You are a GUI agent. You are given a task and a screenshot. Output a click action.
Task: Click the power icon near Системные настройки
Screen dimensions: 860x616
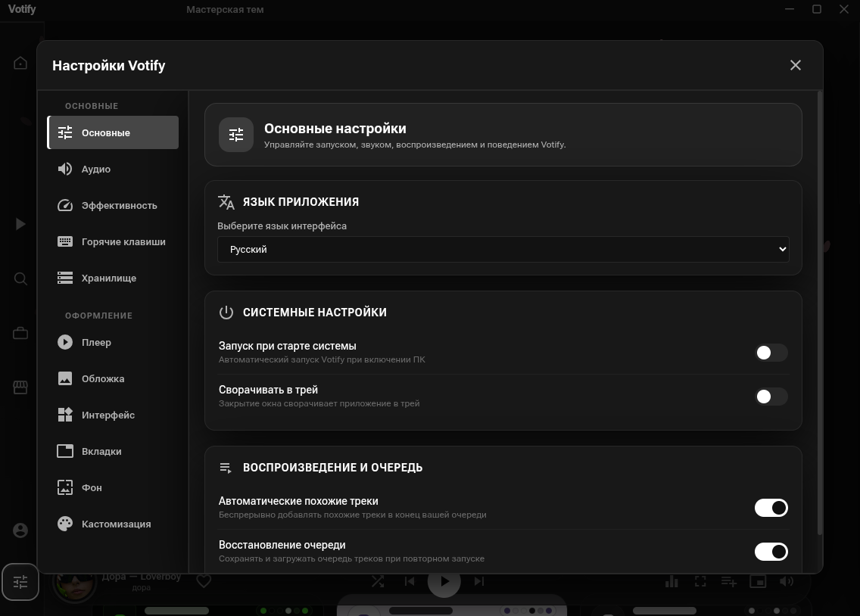(226, 313)
